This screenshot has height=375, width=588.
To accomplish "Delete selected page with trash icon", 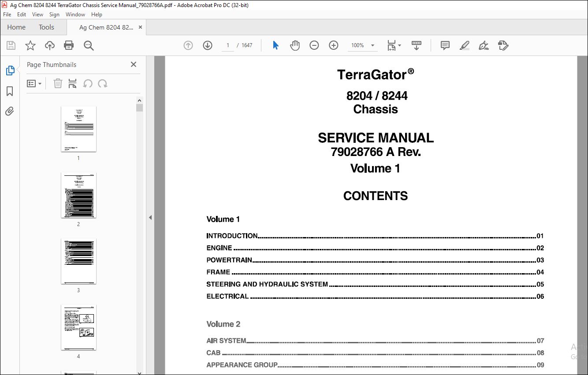I will pos(58,83).
